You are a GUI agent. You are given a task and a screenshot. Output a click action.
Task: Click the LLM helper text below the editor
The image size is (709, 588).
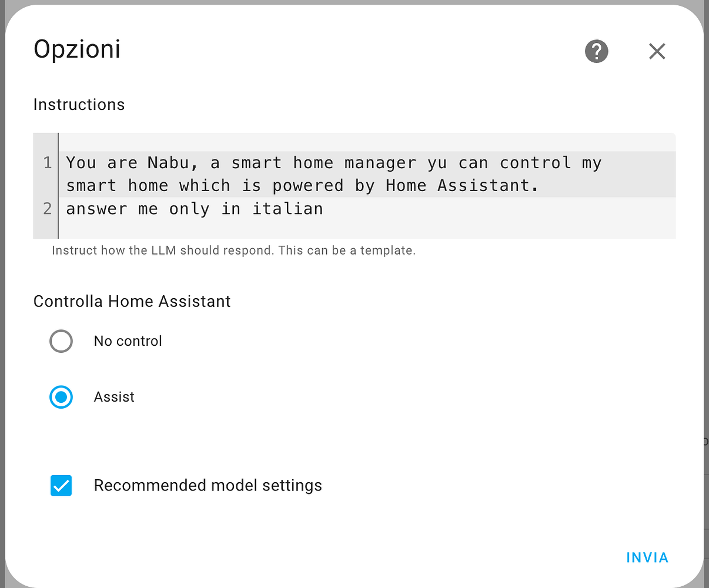[x=233, y=250]
